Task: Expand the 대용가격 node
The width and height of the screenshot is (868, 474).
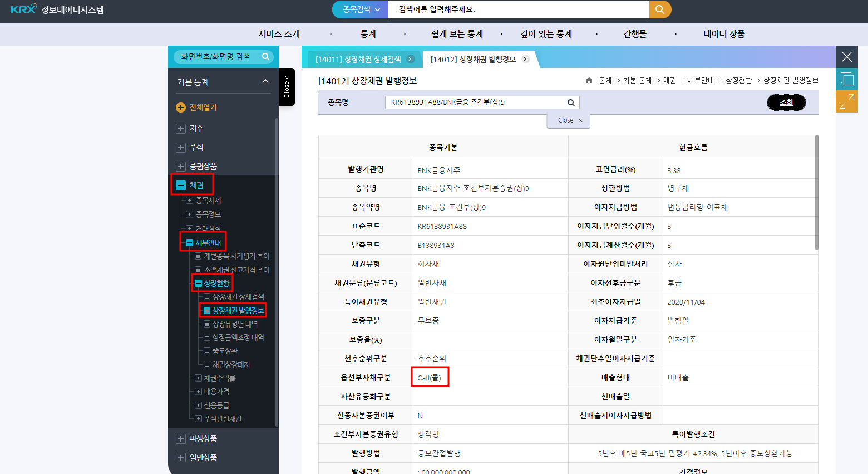Action: click(x=198, y=392)
